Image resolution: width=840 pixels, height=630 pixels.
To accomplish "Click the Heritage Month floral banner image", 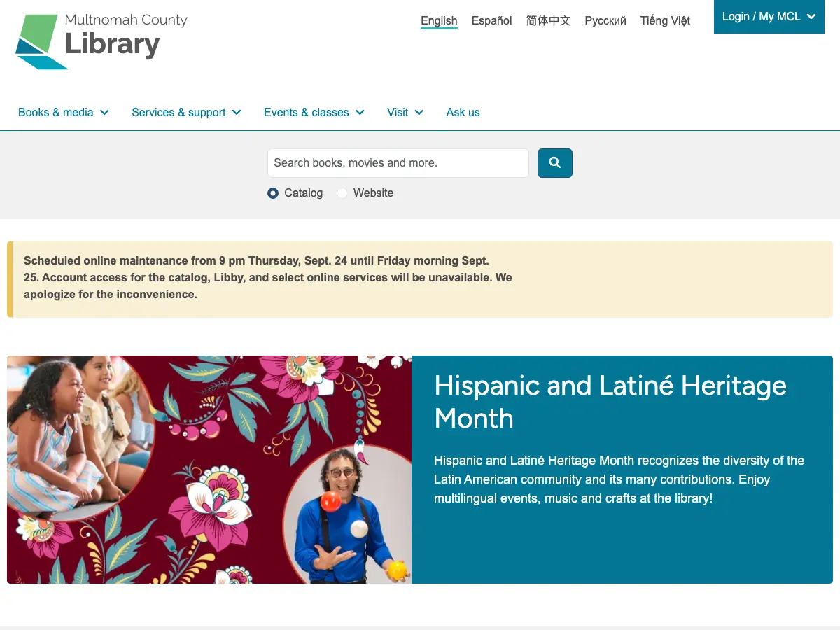I will 209,470.
